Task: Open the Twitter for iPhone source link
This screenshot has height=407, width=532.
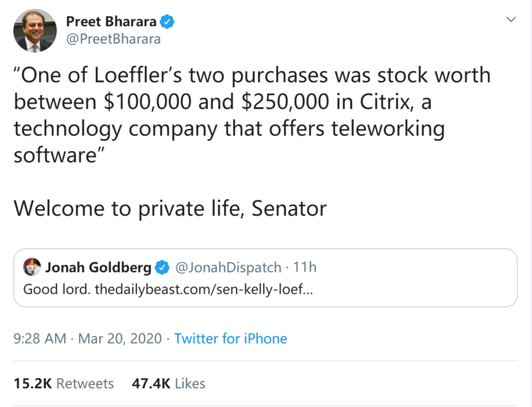Action: click(230, 339)
